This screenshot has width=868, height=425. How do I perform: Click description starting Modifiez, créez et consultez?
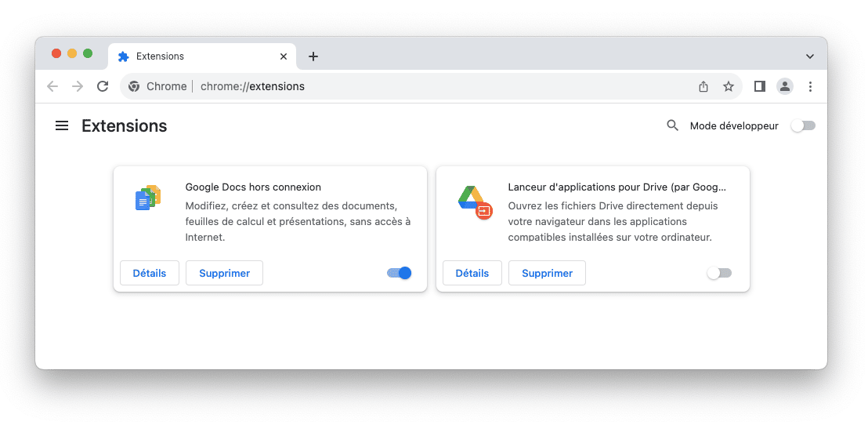(x=298, y=222)
